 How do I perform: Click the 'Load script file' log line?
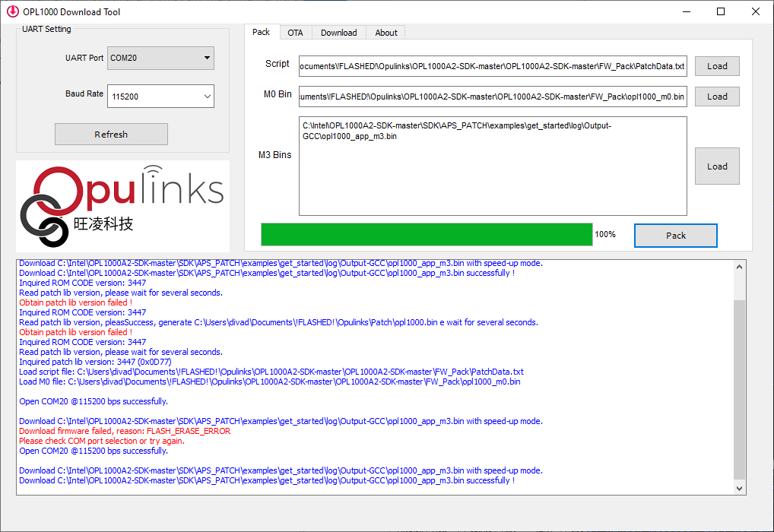tap(271, 372)
